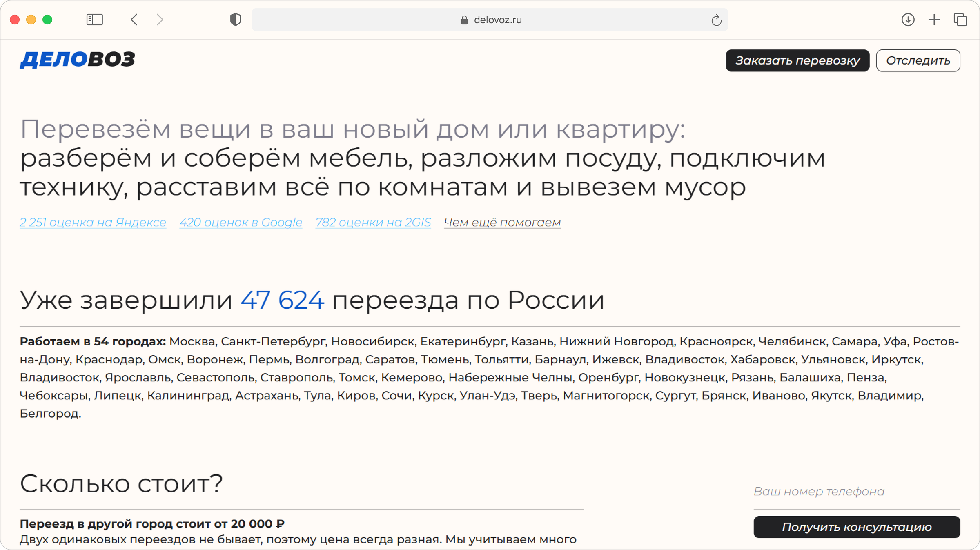
Task: Reload the page with the refresh icon
Action: click(716, 20)
